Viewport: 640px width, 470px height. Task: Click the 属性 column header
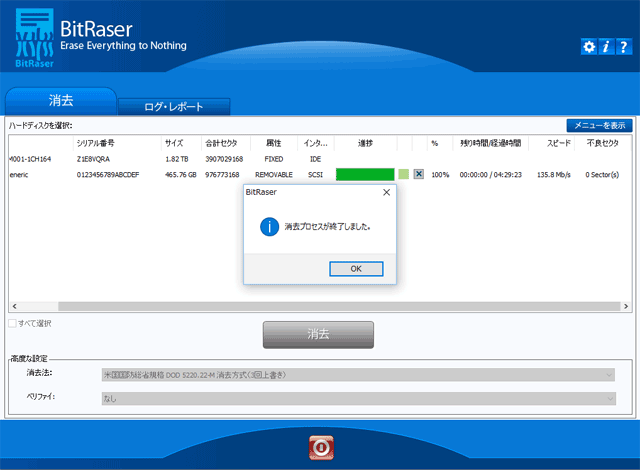(274, 143)
